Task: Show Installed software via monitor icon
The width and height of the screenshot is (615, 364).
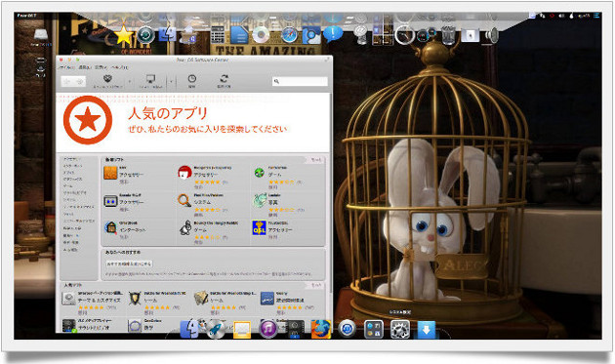Action: point(150,80)
